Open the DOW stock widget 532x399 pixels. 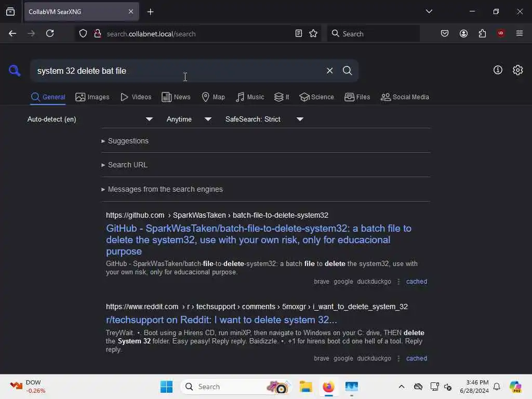pos(27,387)
